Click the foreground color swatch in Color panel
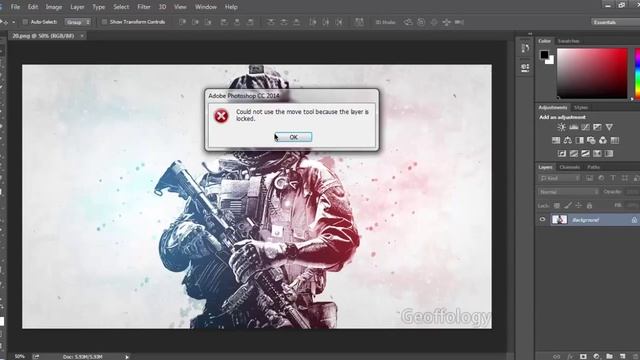This screenshot has width=640, height=360. click(544, 54)
